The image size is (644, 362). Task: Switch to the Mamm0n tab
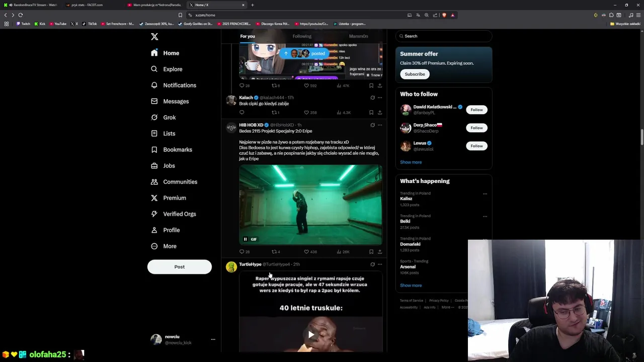point(358,36)
